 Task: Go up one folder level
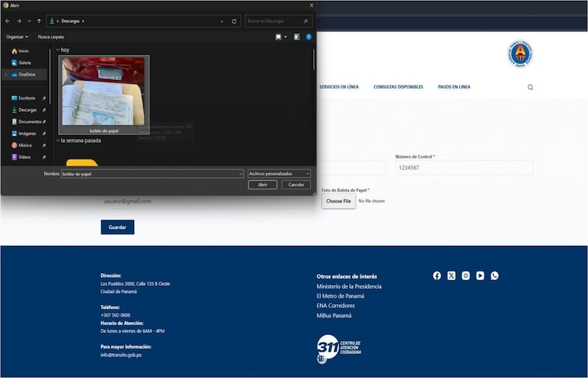(x=39, y=21)
